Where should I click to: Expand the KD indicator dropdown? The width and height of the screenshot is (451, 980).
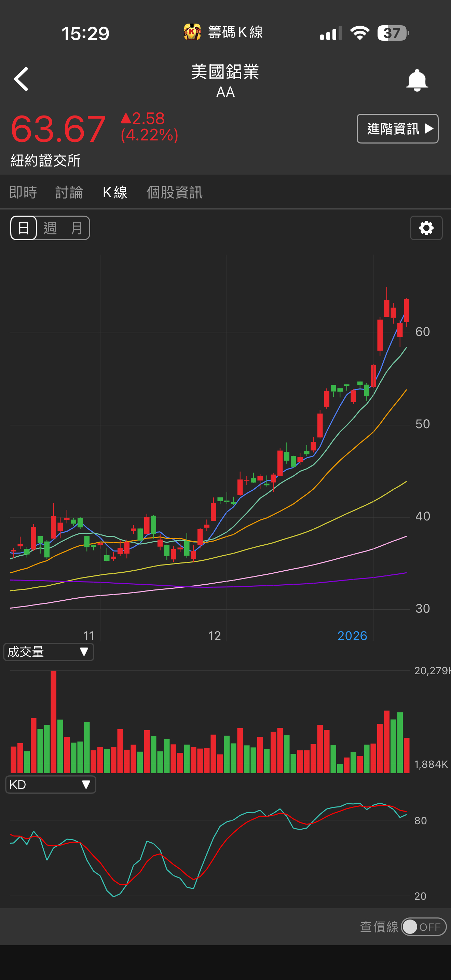click(51, 785)
